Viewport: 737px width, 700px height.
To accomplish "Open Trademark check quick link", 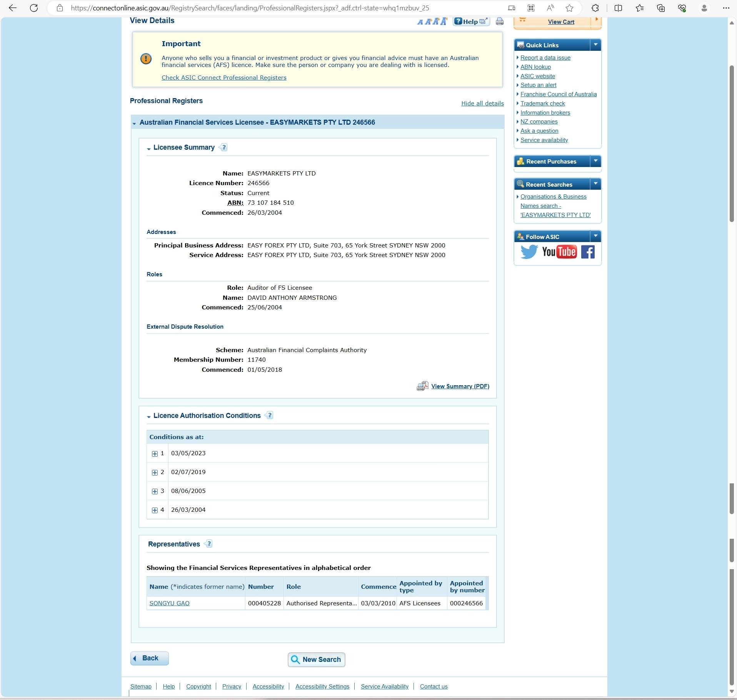I will tap(542, 104).
